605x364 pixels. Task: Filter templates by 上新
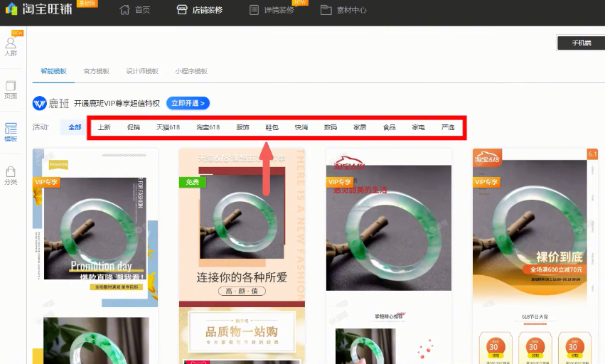(x=105, y=127)
